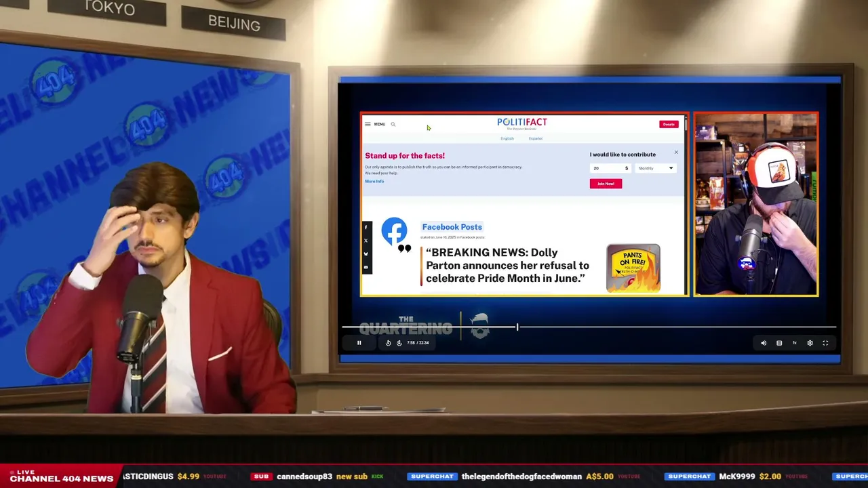This screenshot has height=488, width=868.
Task: Click the "I would like to contribute" text
Action: pos(623,155)
